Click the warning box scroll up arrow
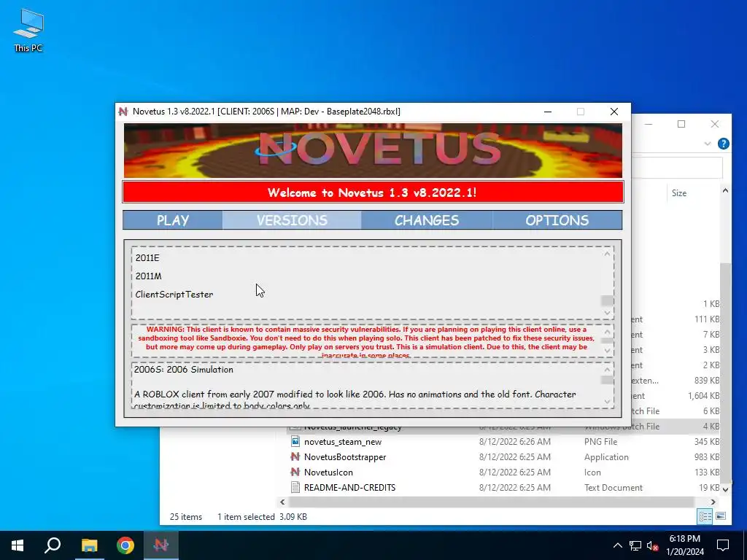The image size is (747, 560). click(x=607, y=332)
